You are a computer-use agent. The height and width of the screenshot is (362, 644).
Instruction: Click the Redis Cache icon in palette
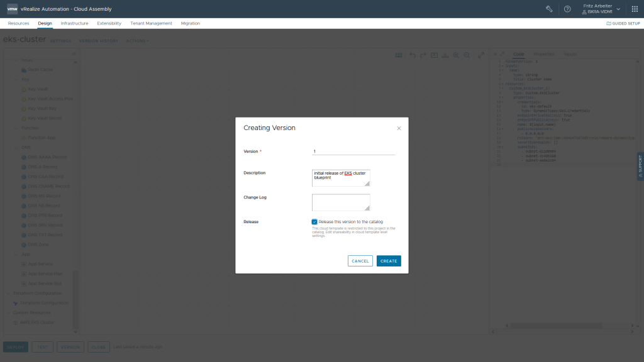[x=24, y=70]
